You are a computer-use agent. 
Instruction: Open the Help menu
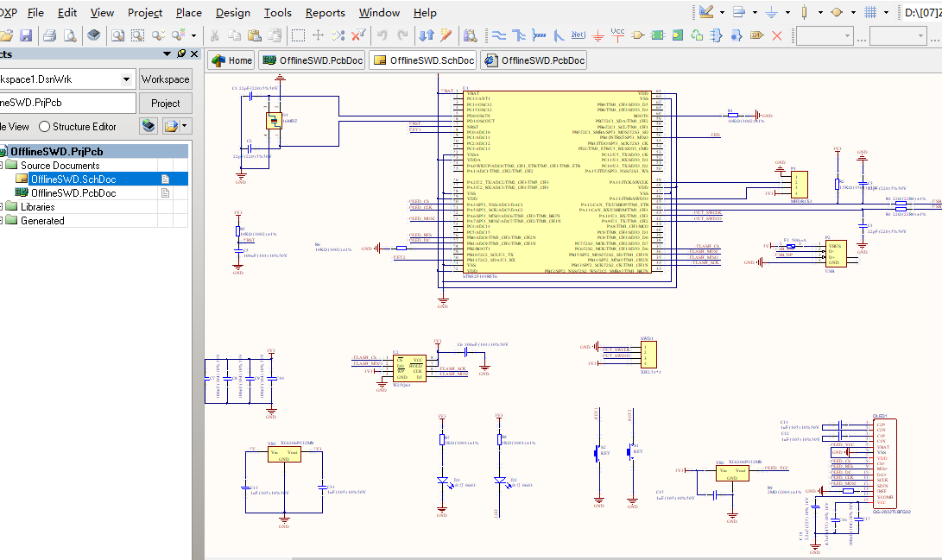[x=425, y=13]
